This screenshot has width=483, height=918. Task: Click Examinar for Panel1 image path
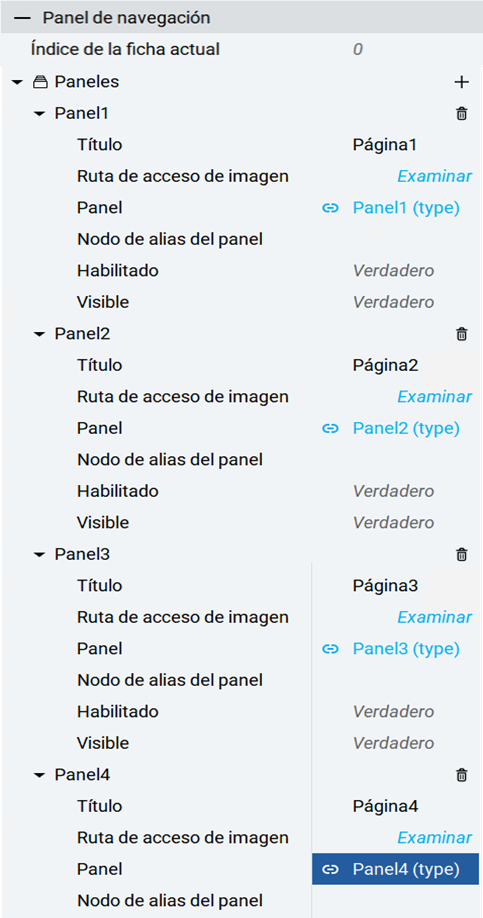[434, 176]
